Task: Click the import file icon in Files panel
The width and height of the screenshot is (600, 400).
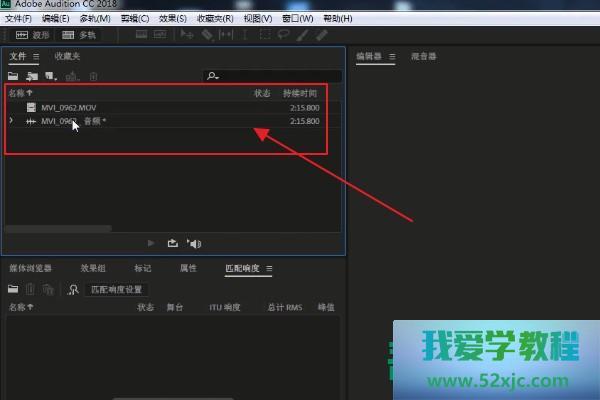Action: [32, 76]
